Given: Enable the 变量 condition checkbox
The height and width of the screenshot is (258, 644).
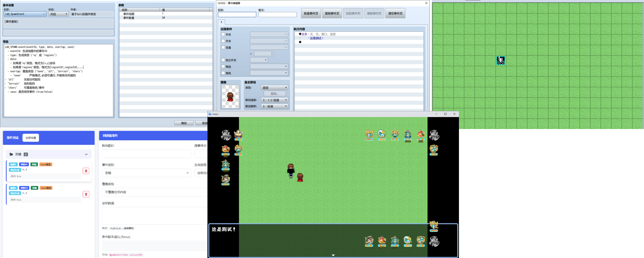Looking at the screenshot, I should point(223,47).
